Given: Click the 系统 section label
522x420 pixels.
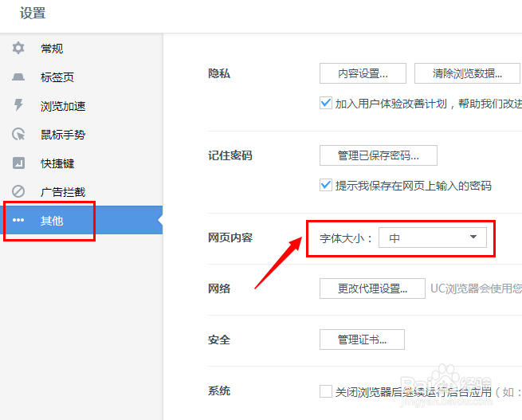Looking at the screenshot, I should tap(219, 391).
